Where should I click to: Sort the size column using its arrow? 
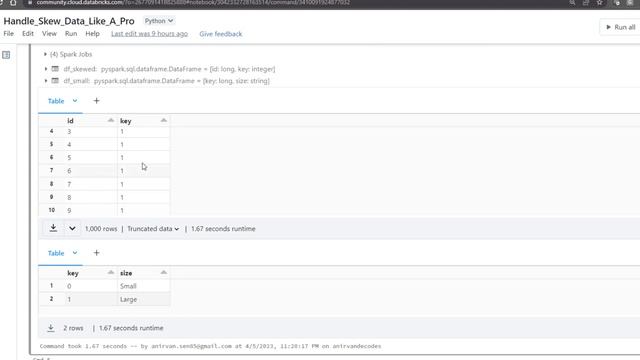click(x=164, y=273)
